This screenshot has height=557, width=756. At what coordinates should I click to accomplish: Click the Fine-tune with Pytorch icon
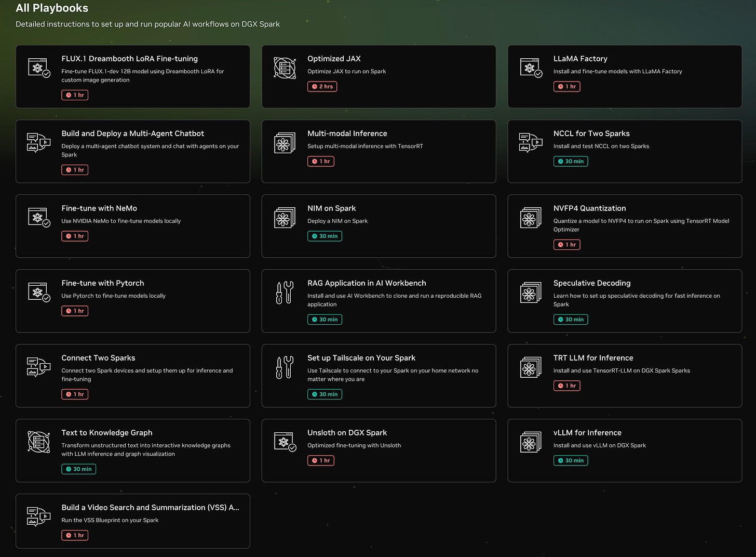click(x=39, y=292)
